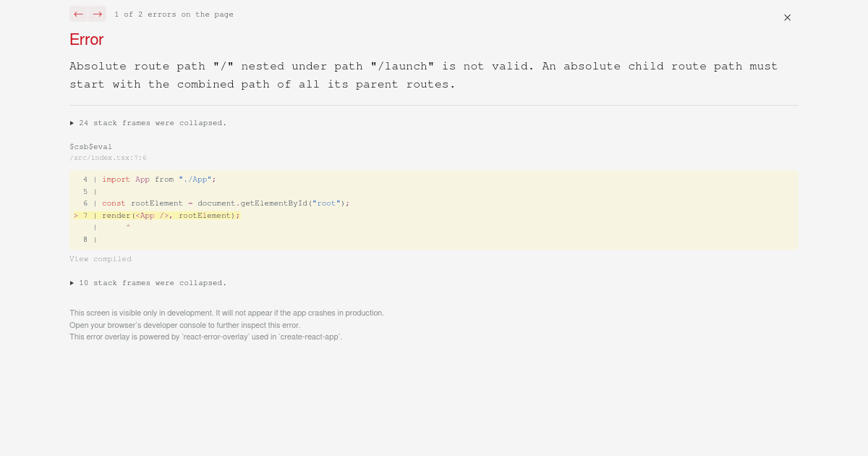
Task: Dismiss the error overlay via the X icon
Action: click(787, 17)
